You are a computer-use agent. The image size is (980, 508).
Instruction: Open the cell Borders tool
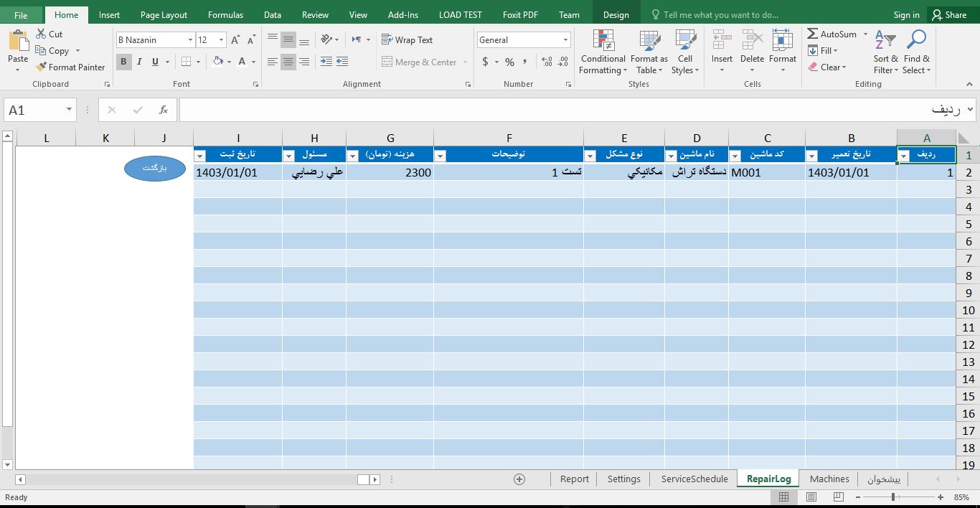[x=187, y=62]
